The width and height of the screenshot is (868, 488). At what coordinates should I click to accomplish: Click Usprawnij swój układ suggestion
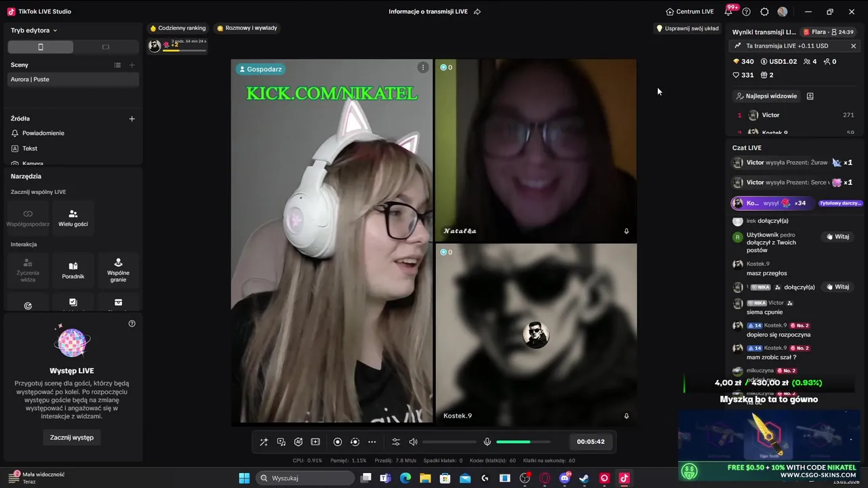pyautogui.click(x=688, y=28)
